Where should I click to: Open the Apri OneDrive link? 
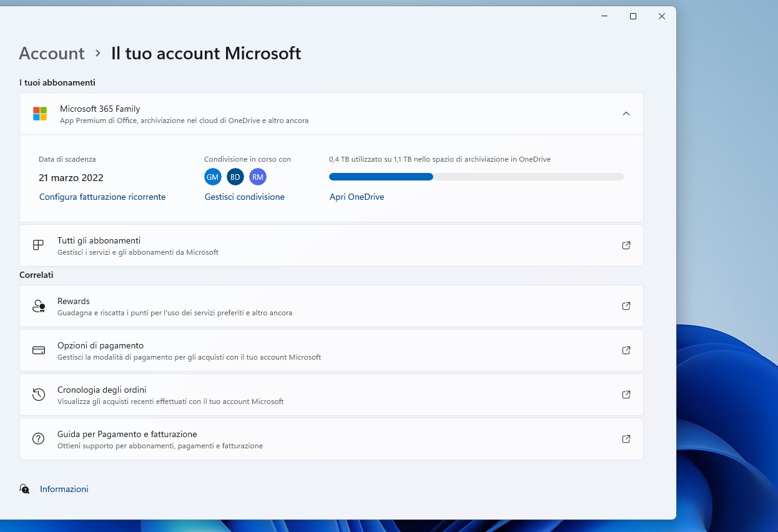tap(357, 197)
